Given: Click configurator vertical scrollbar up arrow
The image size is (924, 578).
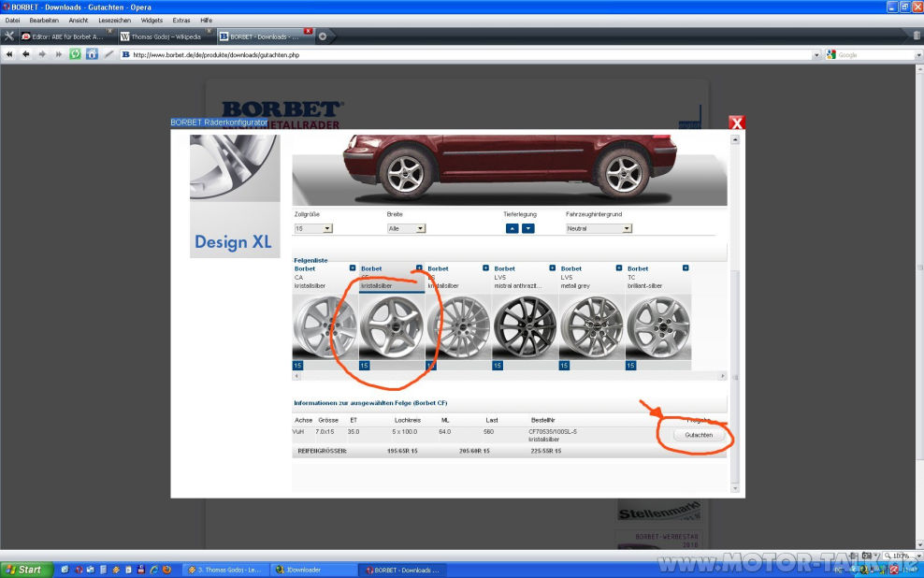Looking at the screenshot, I should (735, 139).
